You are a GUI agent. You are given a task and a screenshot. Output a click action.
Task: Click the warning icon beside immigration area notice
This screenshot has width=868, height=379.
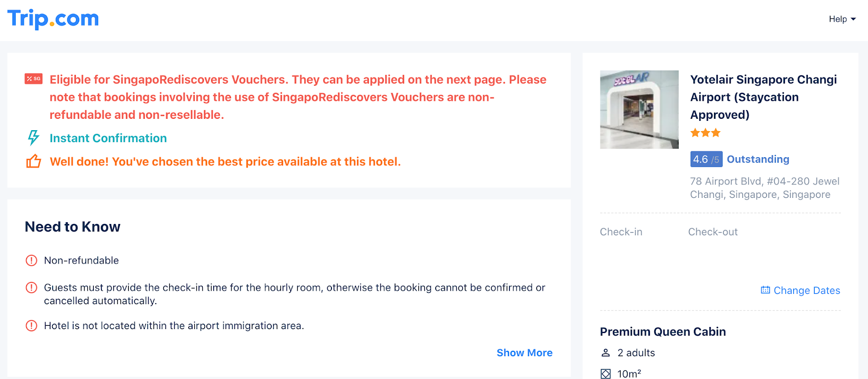point(31,326)
